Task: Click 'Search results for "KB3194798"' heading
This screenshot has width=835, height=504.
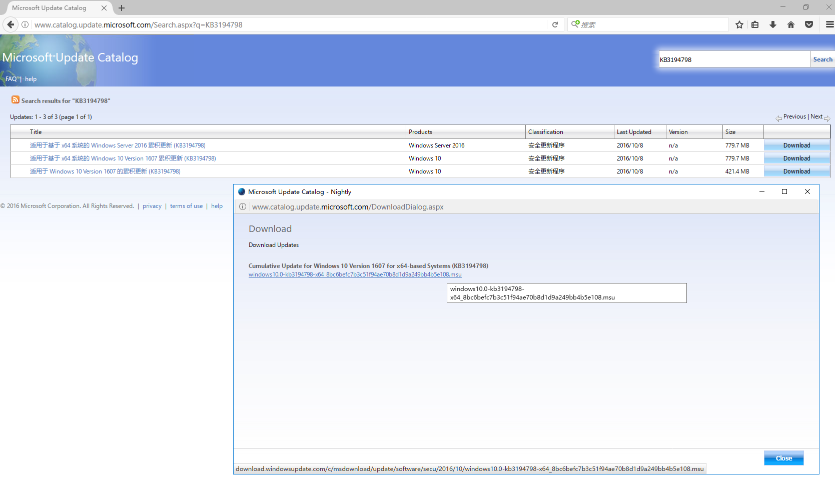Action: click(x=66, y=100)
